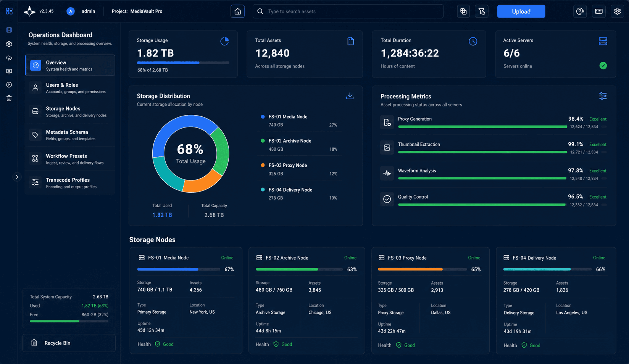Click the Thumbnail Extraction image icon
Screen dimensions: 629x364
[x=387, y=148]
